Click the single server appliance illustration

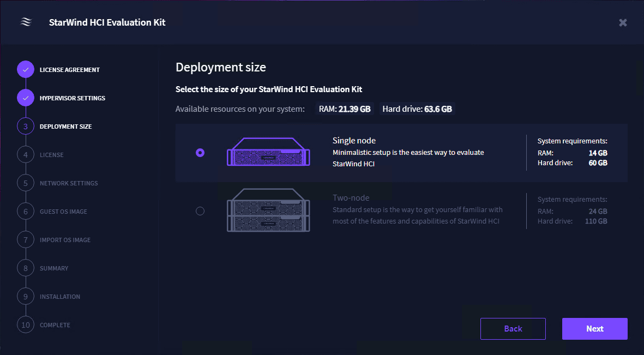tap(269, 152)
